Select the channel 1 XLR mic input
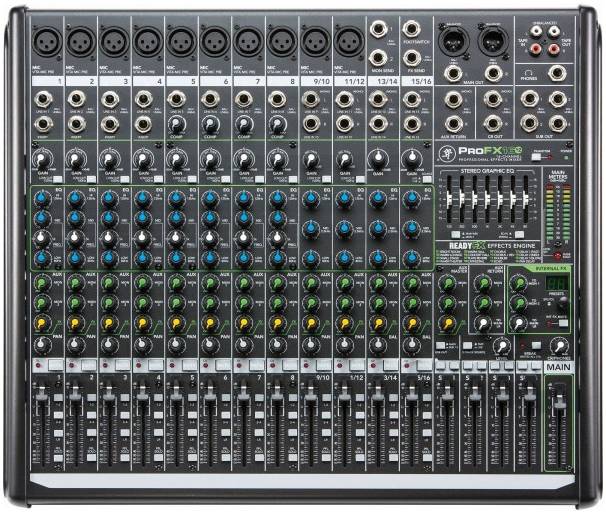 pyautogui.click(x=47, y=42)
